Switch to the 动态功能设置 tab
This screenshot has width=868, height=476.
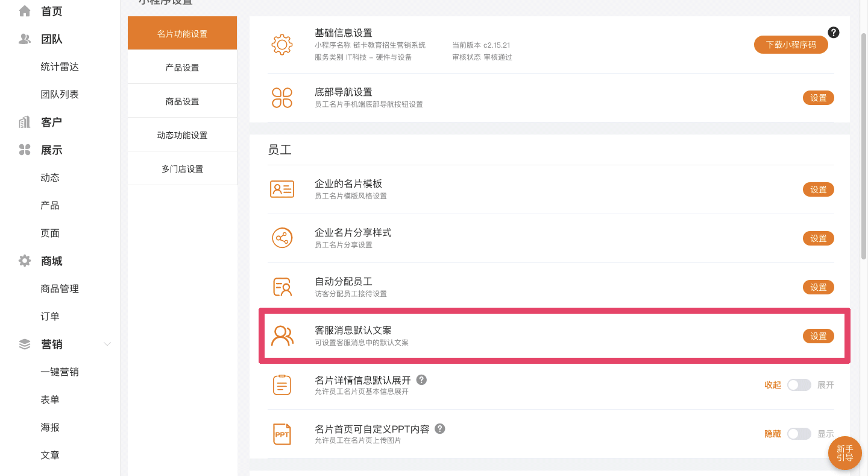tap(182, 135)
